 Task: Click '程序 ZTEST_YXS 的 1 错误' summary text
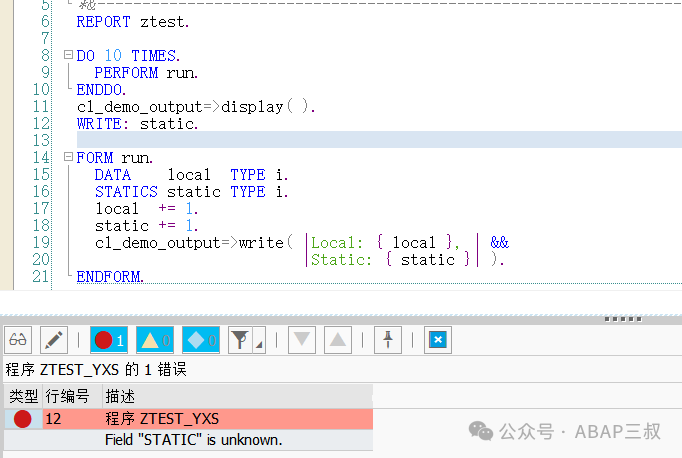[x=96, y=370]
